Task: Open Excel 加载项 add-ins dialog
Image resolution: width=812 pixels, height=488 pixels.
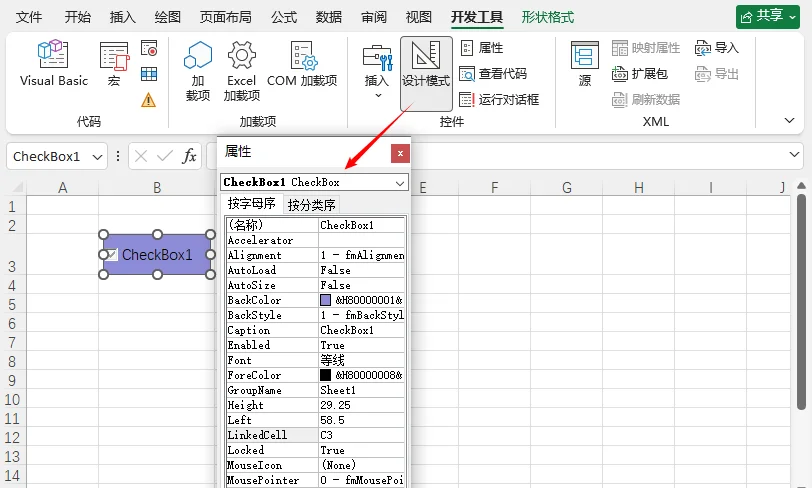Action: click(x=241, y=70)
